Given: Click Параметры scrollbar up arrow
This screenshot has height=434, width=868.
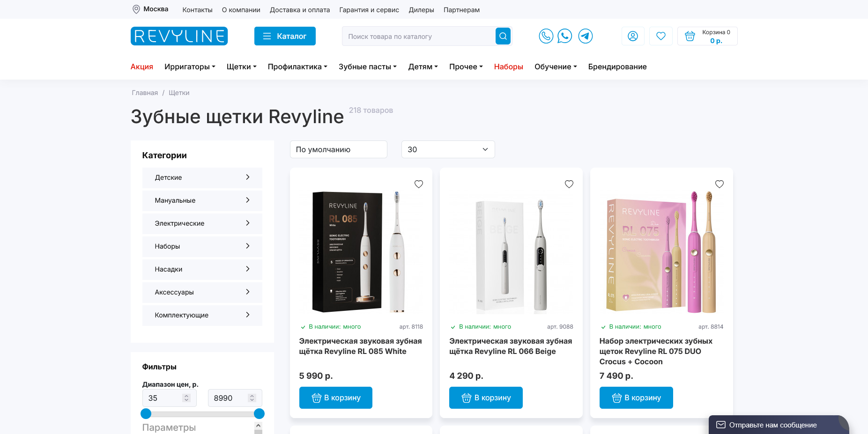Looking at the screenshot, I should tap(258, 426).
